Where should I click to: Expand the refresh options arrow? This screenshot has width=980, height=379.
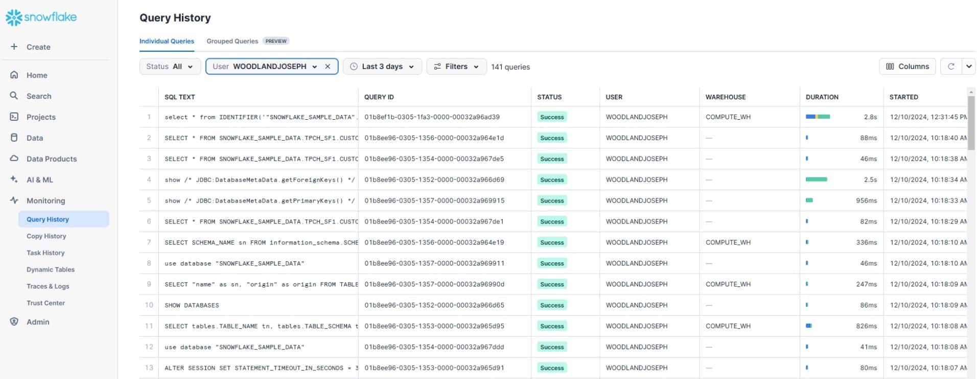[x=968, y=66]
